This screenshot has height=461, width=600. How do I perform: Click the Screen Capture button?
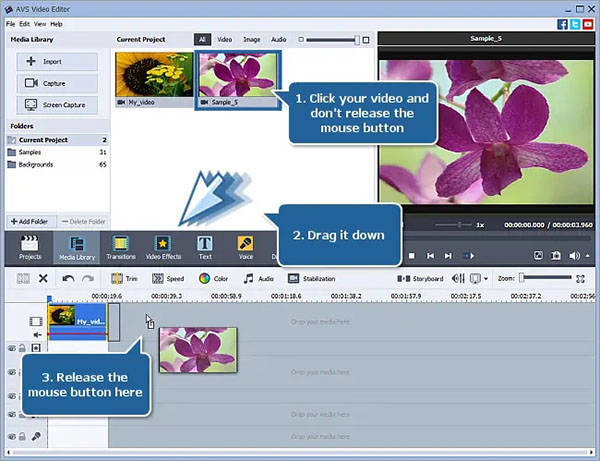click(57, 104)
